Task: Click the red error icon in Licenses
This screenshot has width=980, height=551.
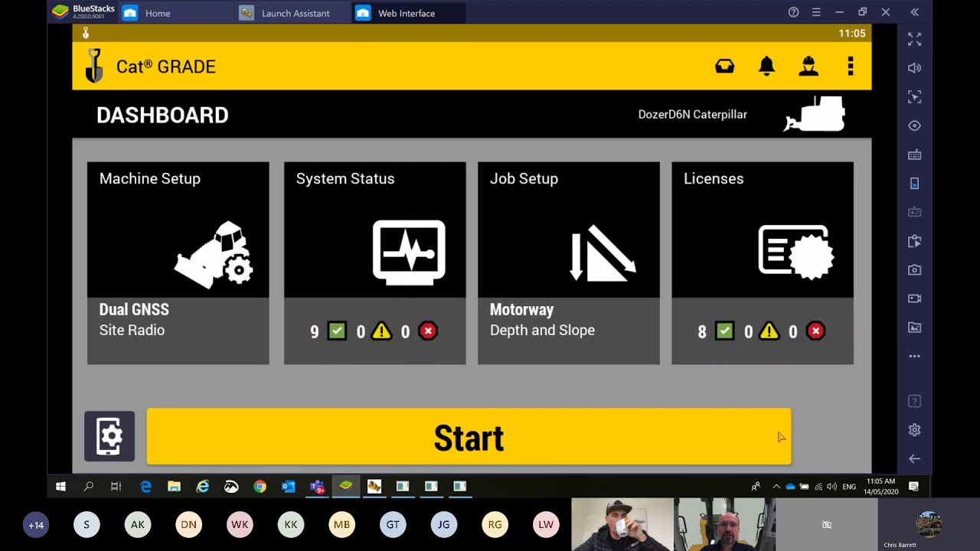Action: click(x=815, y=331)
